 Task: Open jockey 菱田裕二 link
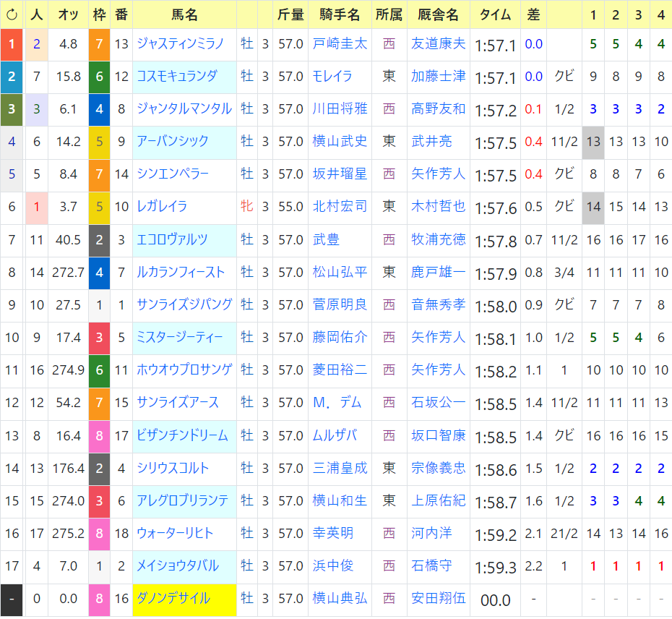[x=340, y=370]
